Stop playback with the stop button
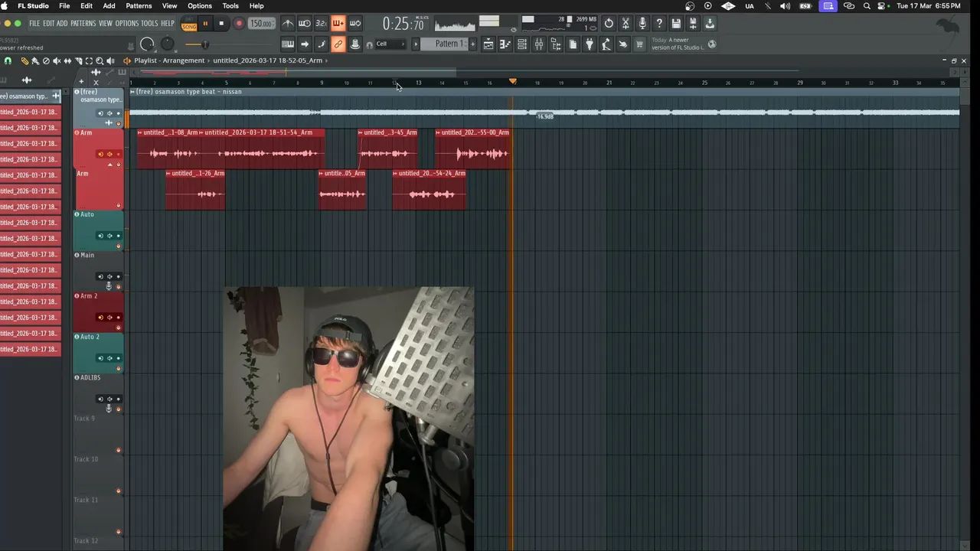The height and width of the screenshot is (551, 980). 221,24
